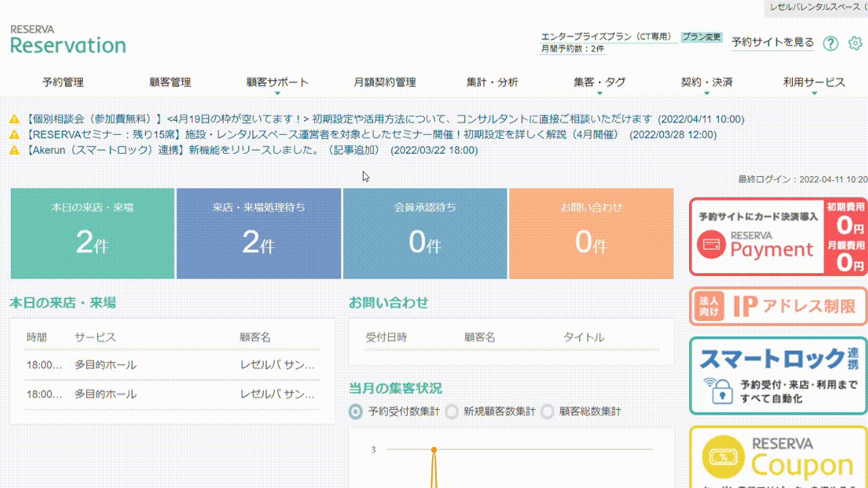The width and height of the screenshot is (868, 488).
Task: Open the Akerun連携 announcement
Action: click(252, 150)
